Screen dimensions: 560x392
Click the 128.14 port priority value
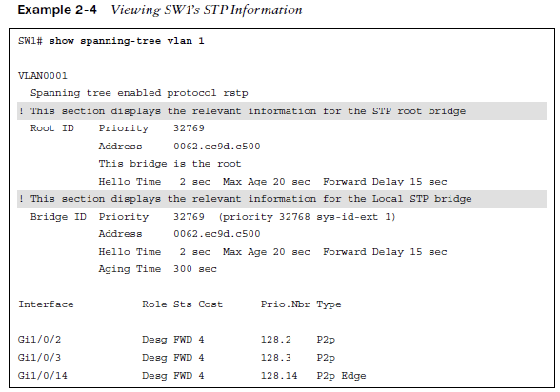(x=278, y=375)
